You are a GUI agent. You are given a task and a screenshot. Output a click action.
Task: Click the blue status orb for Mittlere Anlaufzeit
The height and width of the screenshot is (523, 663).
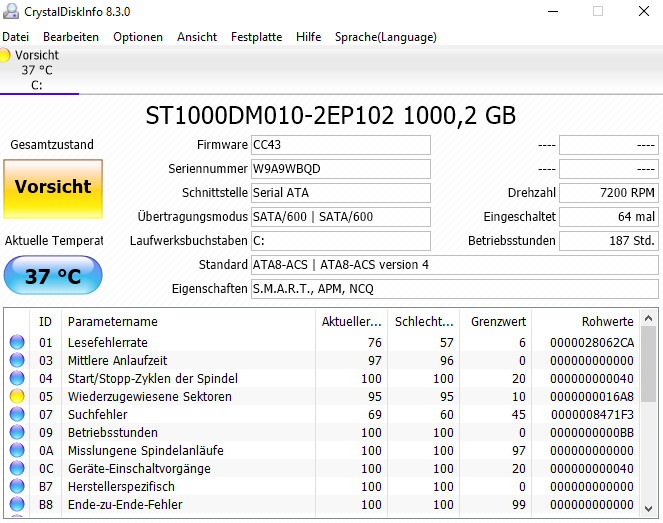17,360
